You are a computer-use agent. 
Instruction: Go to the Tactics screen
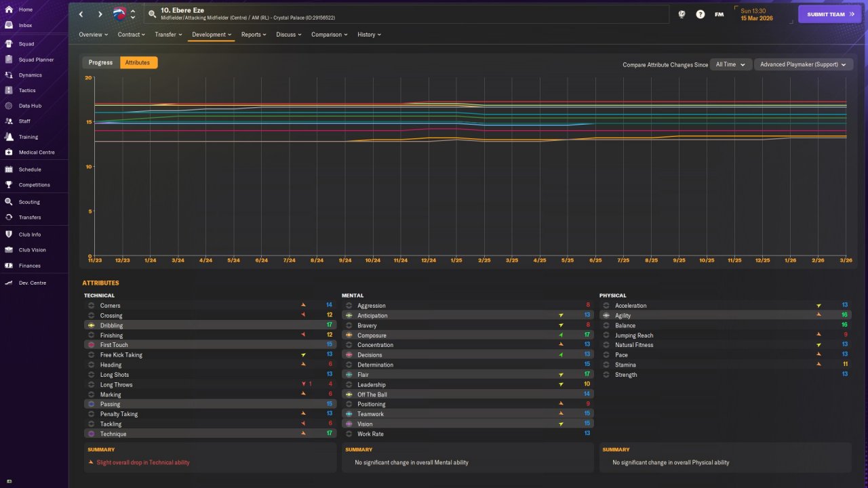(27, 90)
